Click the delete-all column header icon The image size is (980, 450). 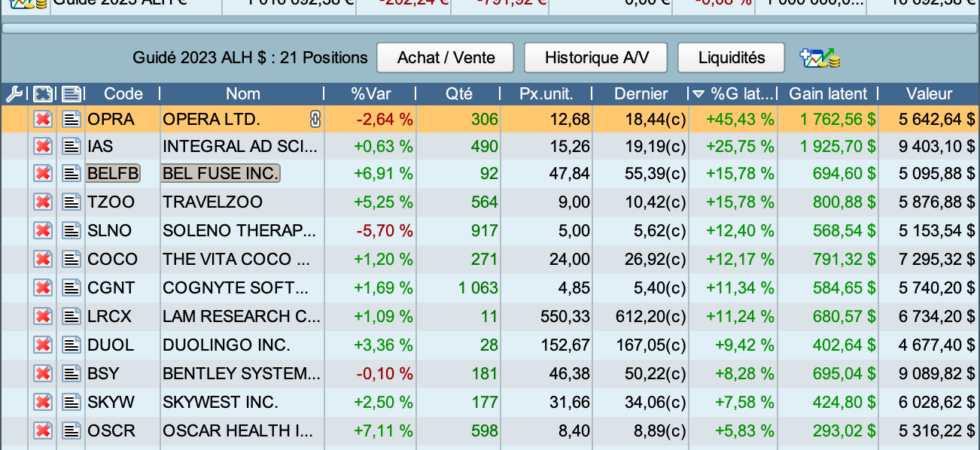[x=42, y=94]
